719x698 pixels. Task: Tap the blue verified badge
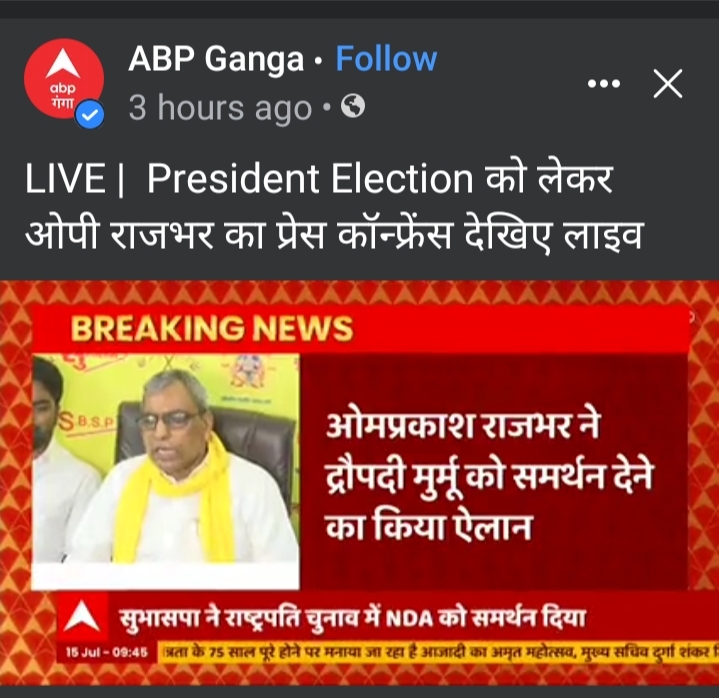tap(89, 114)
